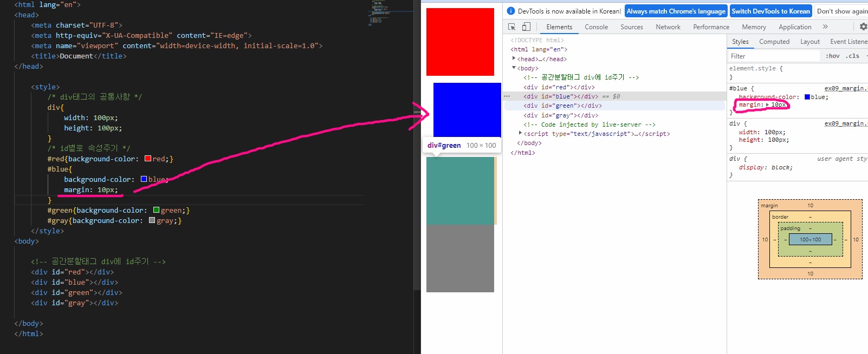Expand the script element node

click(x=521, y=133)
